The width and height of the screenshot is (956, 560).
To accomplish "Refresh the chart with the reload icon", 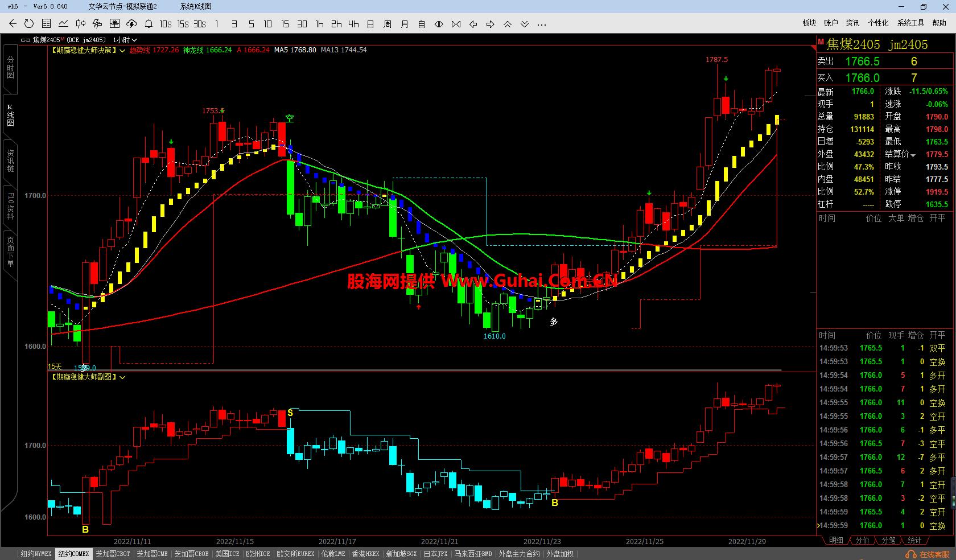I will 29,24.
